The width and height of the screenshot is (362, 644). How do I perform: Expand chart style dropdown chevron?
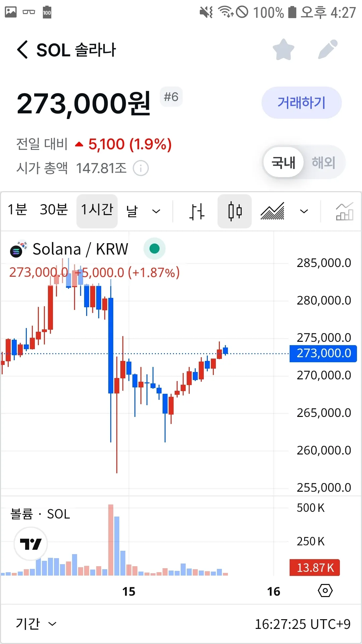pyautogui.click(x=304, y=211)
